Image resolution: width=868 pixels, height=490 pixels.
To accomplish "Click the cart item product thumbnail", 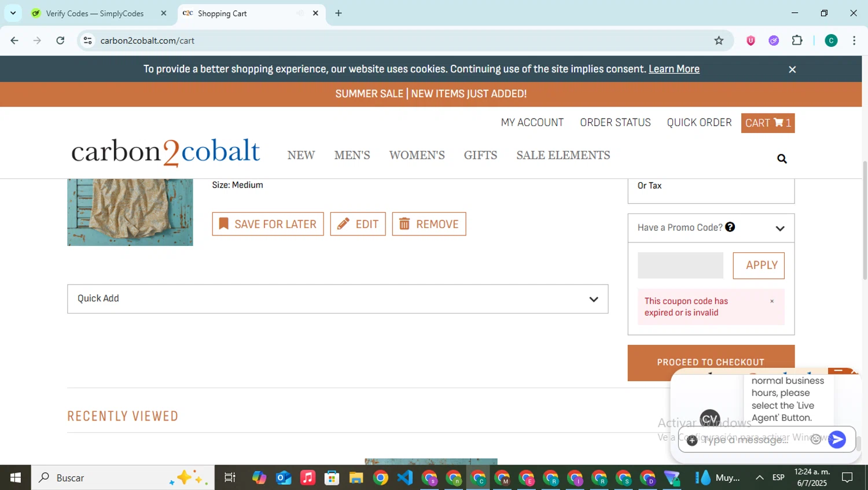I will click(x=130, y=212).
